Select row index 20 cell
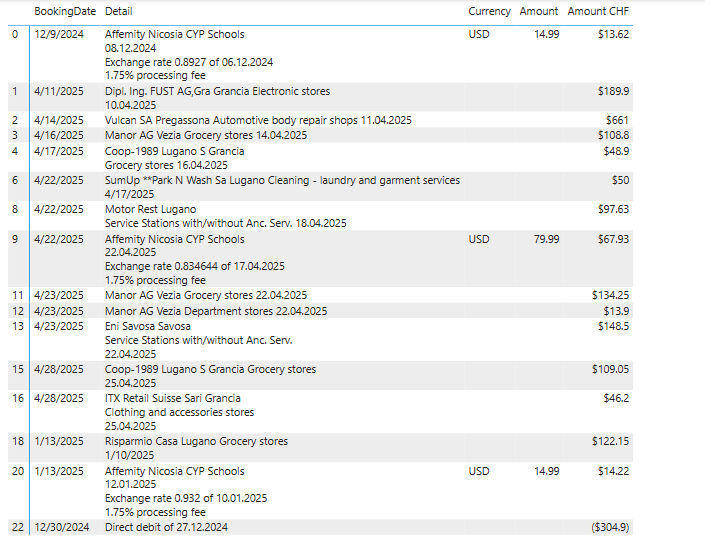Screen dimensions: 705x554 18,471
